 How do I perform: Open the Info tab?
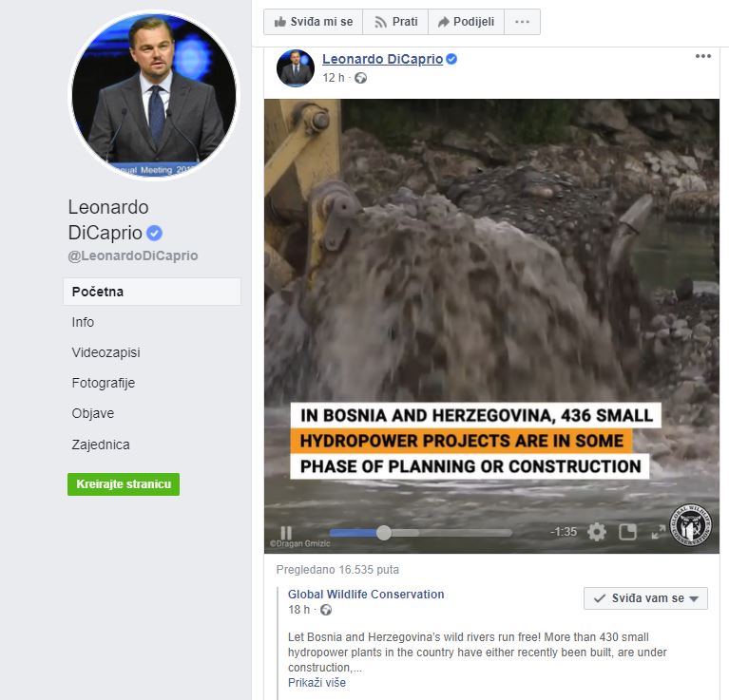[83, 322]
